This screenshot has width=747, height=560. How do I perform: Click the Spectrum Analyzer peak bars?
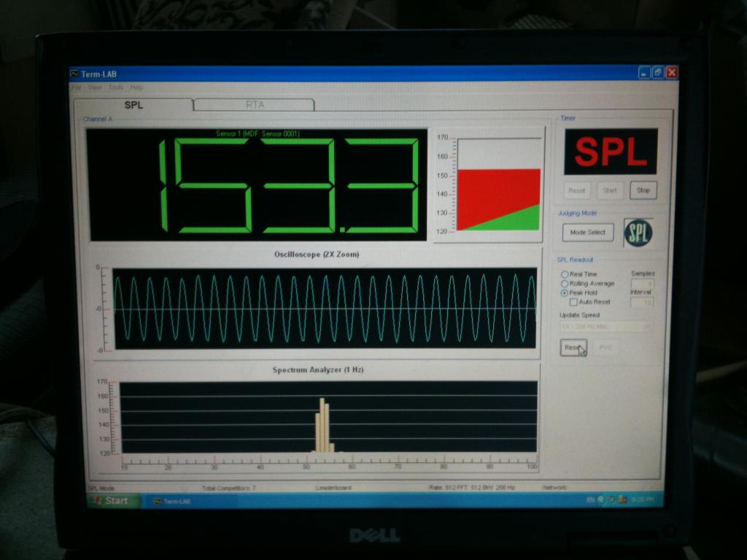[323, 427]
